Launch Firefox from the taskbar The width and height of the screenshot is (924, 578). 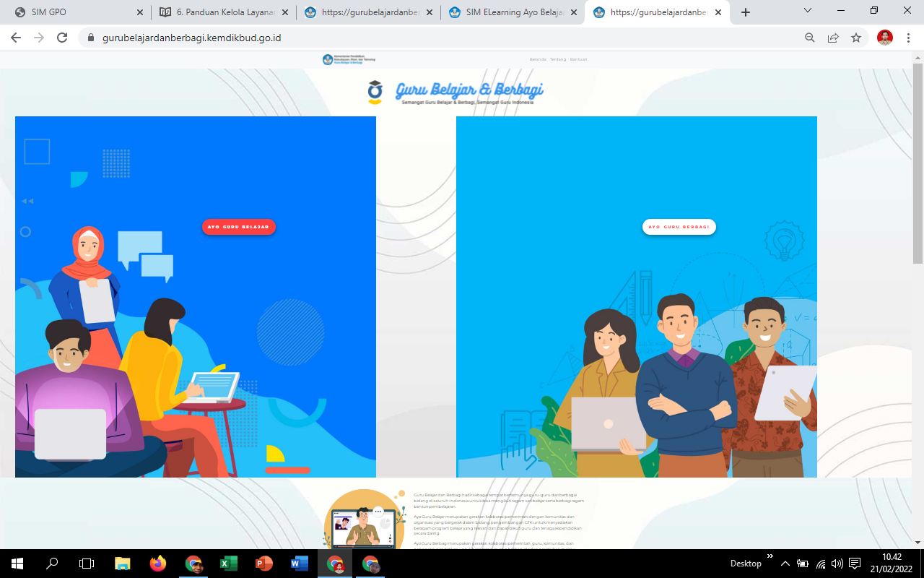tap(157, 564)
